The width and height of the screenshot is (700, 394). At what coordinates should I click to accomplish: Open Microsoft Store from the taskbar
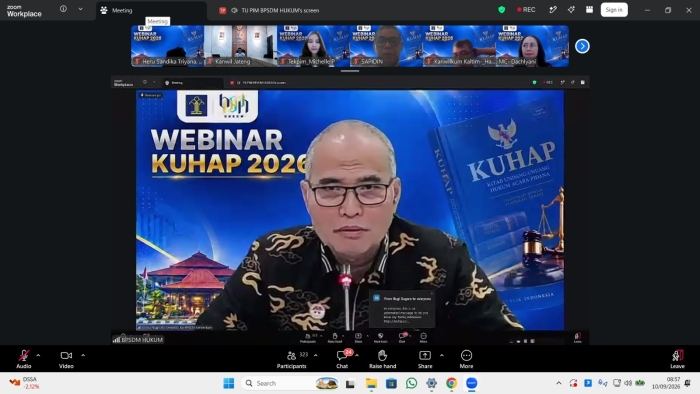pos(392,383)
